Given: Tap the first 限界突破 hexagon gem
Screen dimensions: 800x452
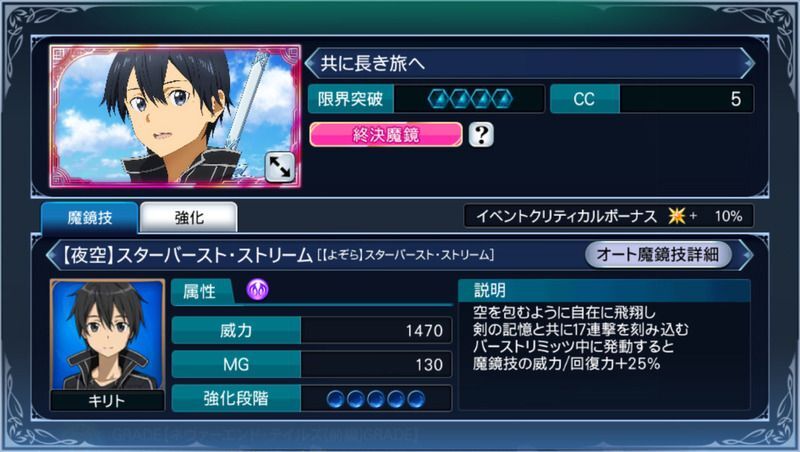Looking at the screenshot, I should (439, 99).
